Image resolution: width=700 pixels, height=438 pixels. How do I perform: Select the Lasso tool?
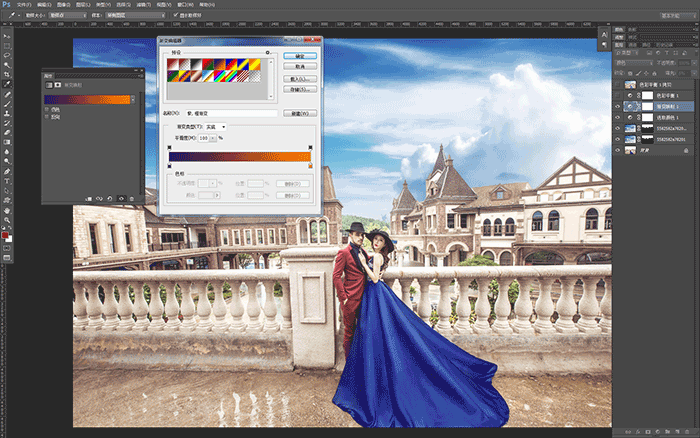[7, 55]
